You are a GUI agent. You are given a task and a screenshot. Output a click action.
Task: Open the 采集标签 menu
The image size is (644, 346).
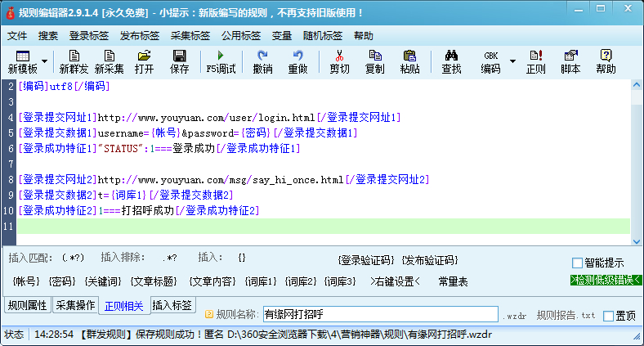click(190, 36)
